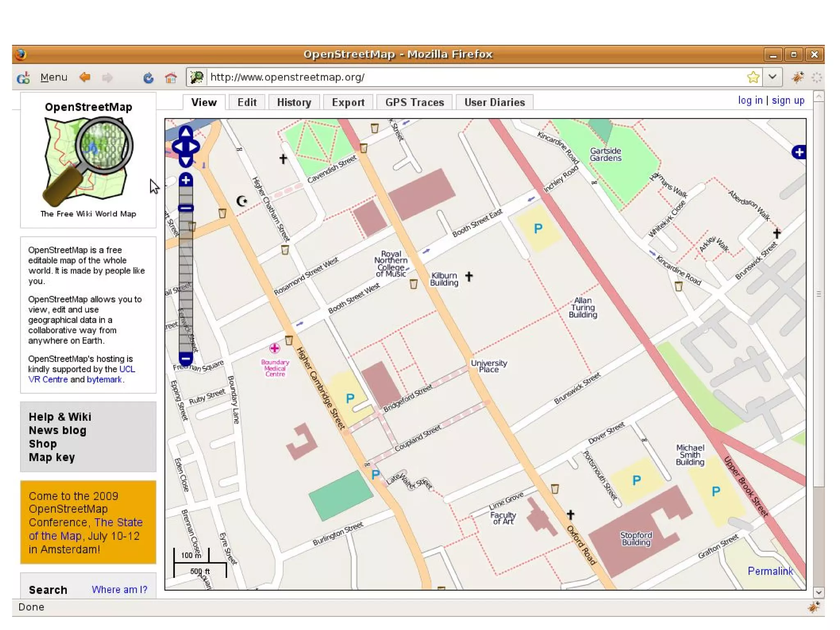Image resolution: width=840 pixels, height=630 pixels.
Task: Show the Map key
Action: coord(52,458)
